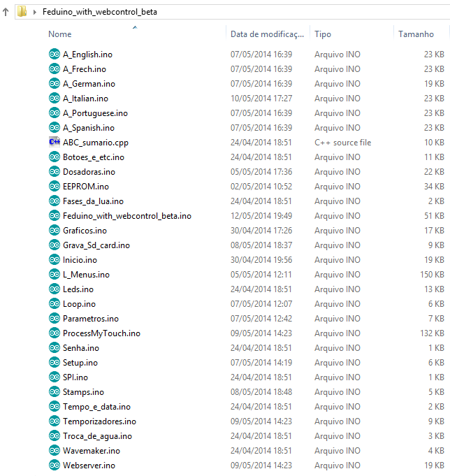Sort files by the Tamanho column

416,34
